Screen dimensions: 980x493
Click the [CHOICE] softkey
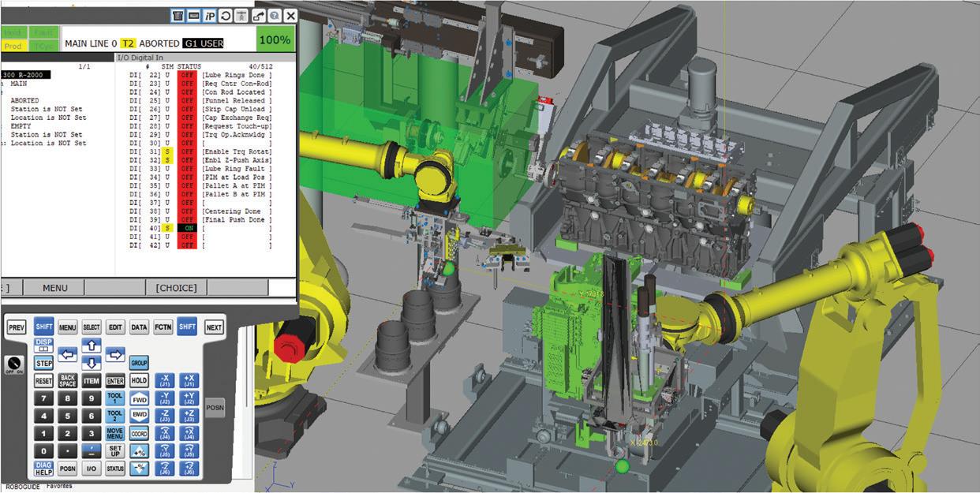tap(177, 288)
